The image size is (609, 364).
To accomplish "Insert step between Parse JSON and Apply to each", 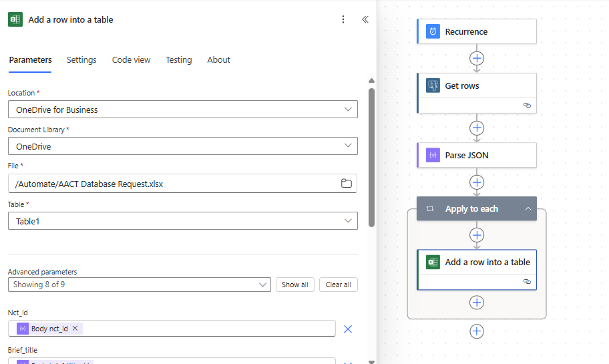I will [x=477, y=182].
